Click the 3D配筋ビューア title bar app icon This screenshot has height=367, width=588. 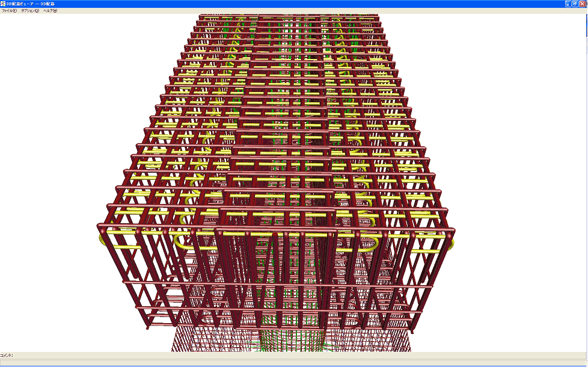[3, 4]
